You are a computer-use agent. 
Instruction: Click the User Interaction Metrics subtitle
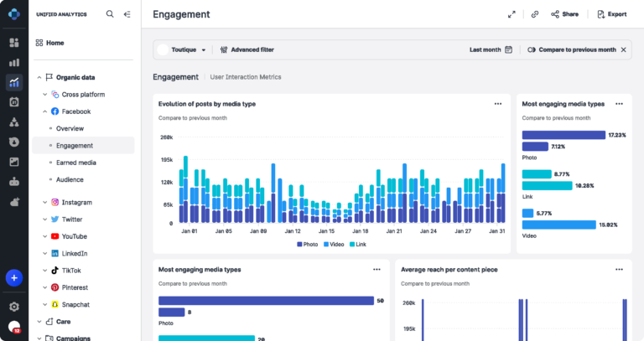pos(246,77)
